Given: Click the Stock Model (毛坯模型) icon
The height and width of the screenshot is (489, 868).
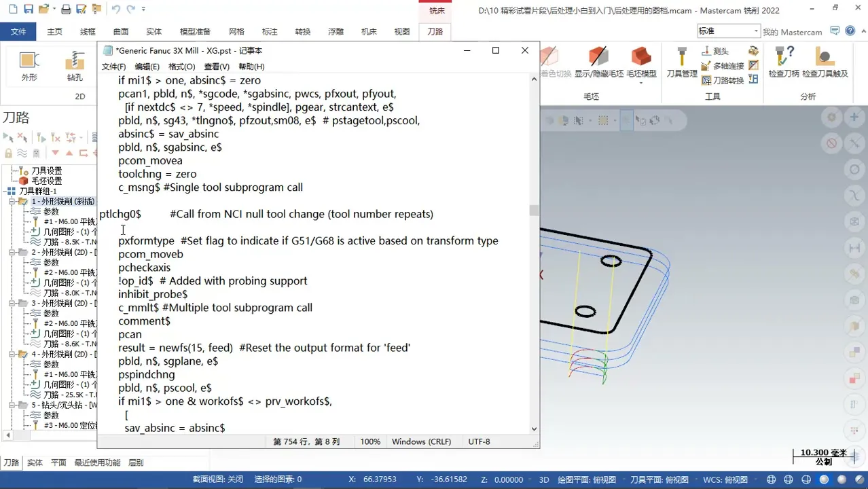Looking at the screenshot, I should click(640, 63).
